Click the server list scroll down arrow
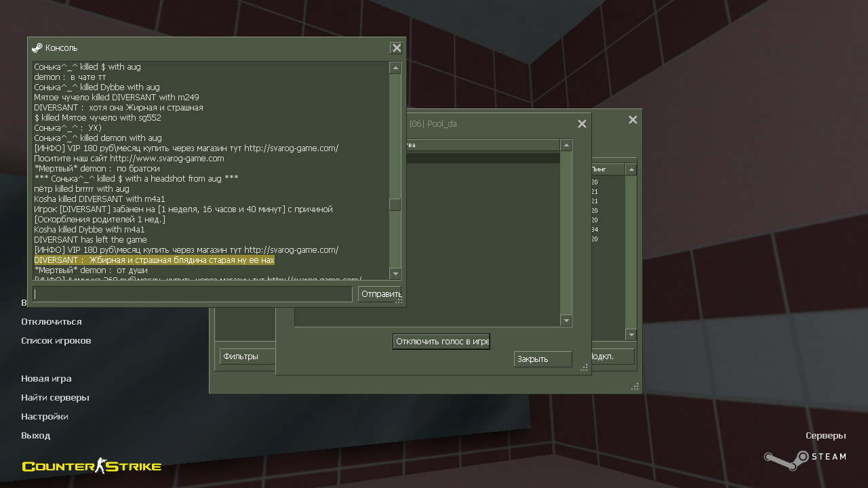 (x=631, y=335)
